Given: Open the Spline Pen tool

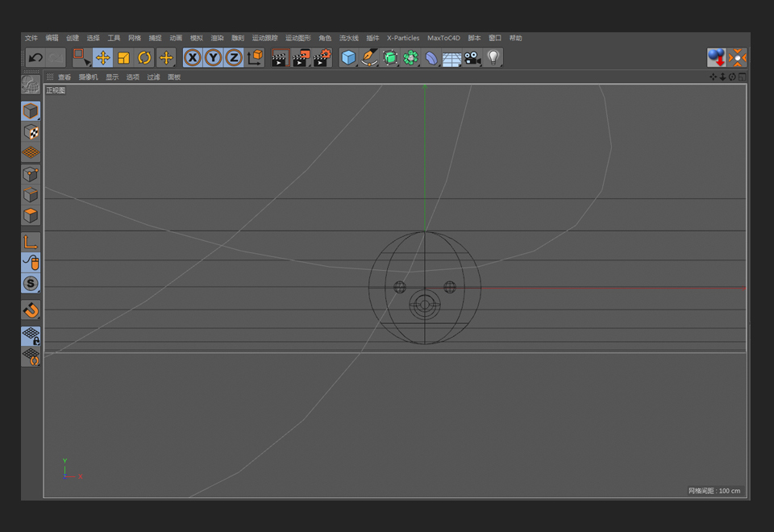Looking at the screenshot, I should click(x=369, y=58).
